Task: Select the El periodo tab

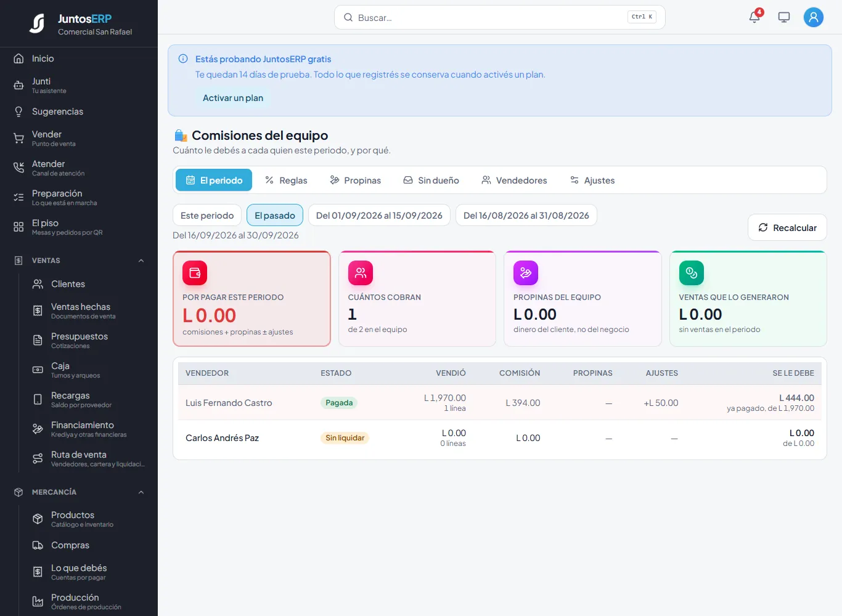Action: coord(214,180)
